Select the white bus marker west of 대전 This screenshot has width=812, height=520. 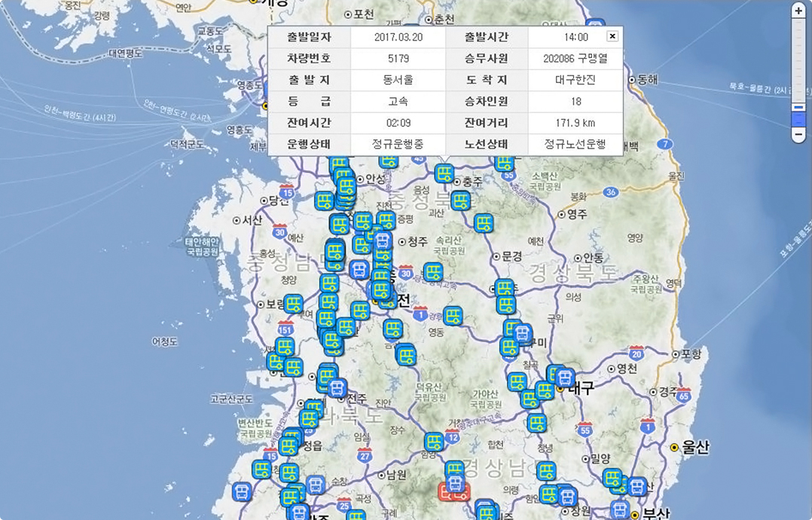359,270
